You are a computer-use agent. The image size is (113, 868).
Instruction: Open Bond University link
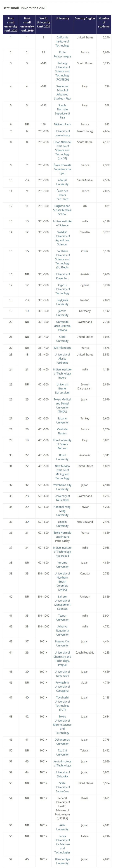[62, 457]
